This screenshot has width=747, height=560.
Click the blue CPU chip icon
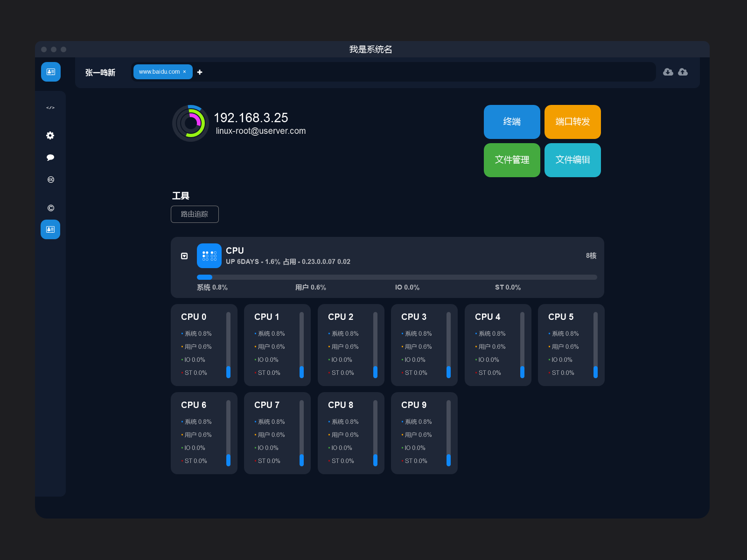209,256
